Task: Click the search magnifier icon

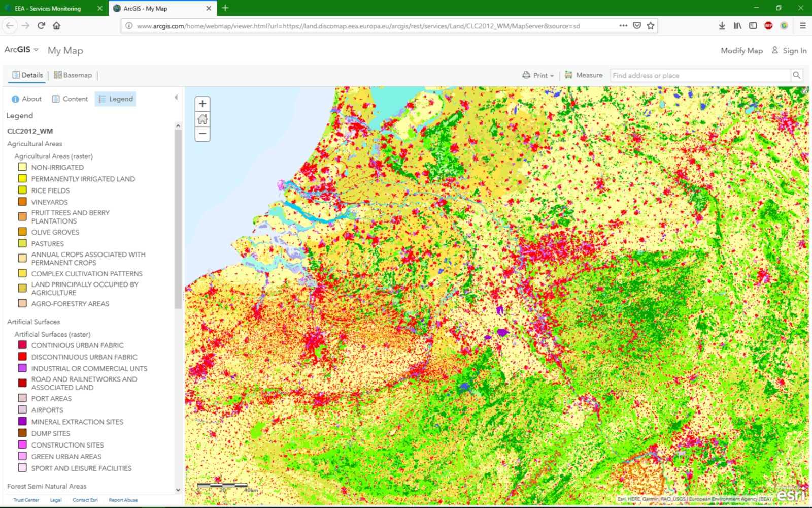Action: (797, 75)
